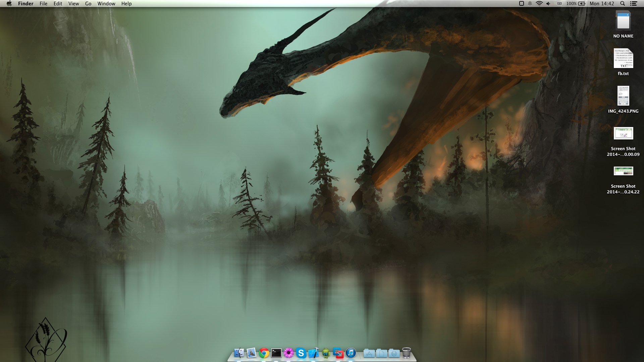Click the Mon 14:42 clock
Image resolution: width=644 pixels, height=362 pixels.
[602, 4]
